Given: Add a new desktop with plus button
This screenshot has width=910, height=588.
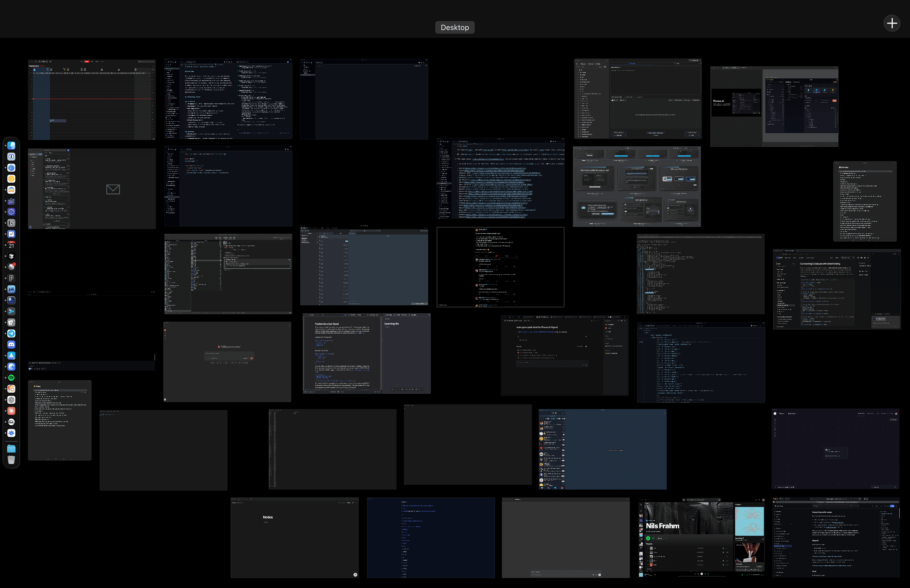Looking at the screenshot, I should (x=892, y=23).
